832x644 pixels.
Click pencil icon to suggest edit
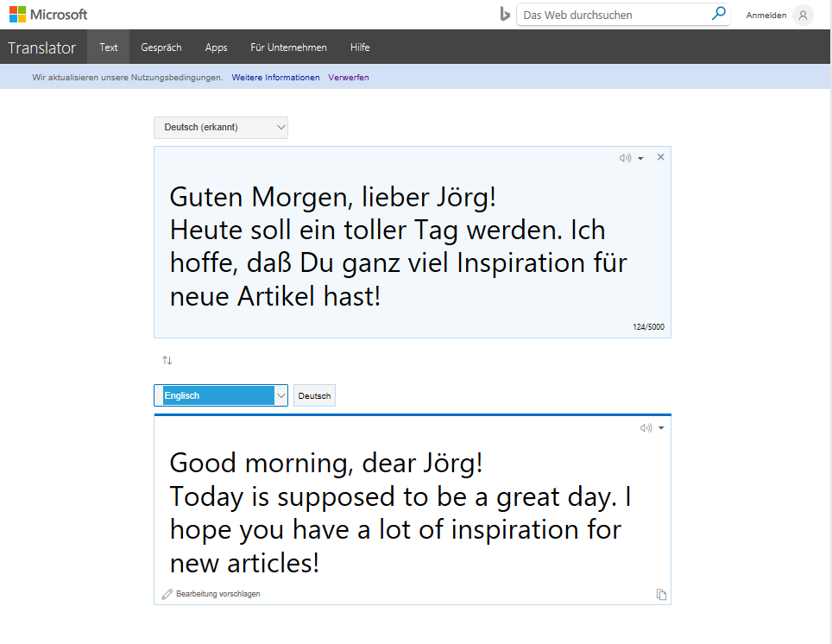167,594
